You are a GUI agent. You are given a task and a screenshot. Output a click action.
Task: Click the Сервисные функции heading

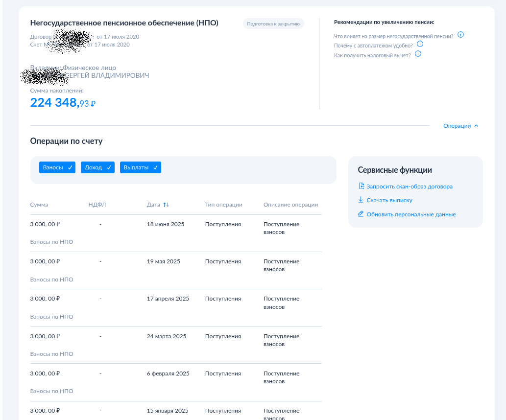(395, 170)
